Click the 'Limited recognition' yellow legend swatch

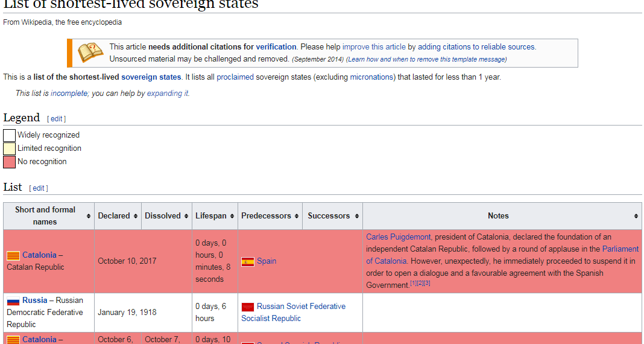[9, 148]
